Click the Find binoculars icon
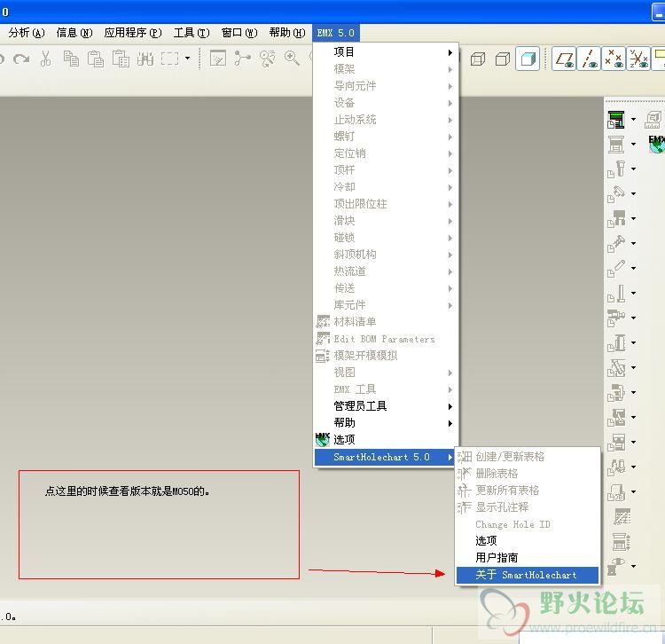 point(145,59)
